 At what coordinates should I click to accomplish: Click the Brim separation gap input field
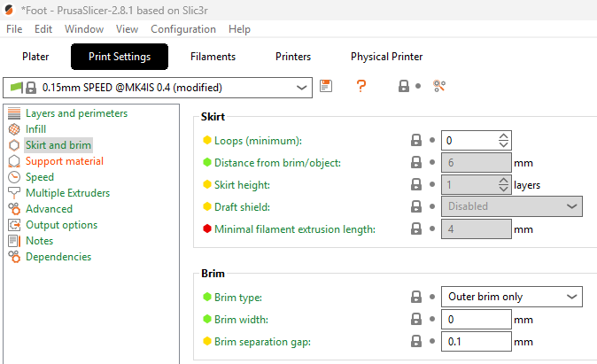coord(476,341)
